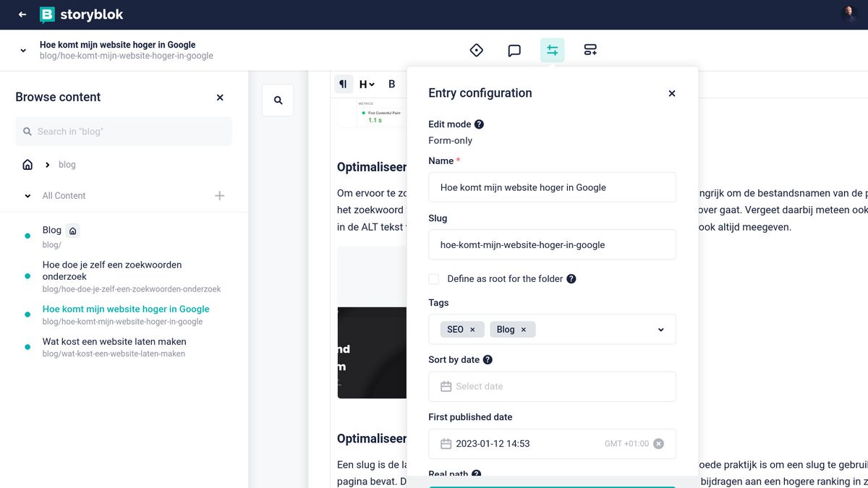Remove the Blog tag
Image resolution: width=868 pixels, height=488 pixels.
coord(524,330)
